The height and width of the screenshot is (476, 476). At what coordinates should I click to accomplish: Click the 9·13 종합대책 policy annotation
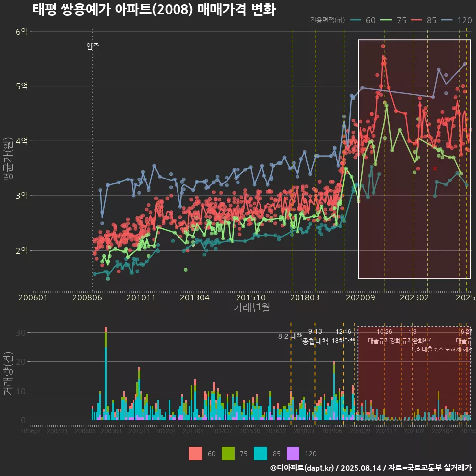click(315, 336)
